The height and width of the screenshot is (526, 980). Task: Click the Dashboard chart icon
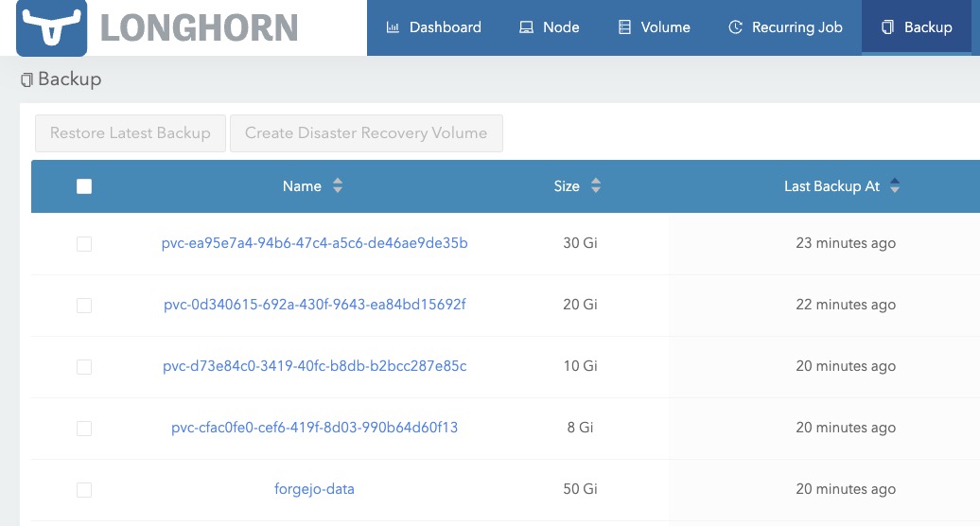393,27
